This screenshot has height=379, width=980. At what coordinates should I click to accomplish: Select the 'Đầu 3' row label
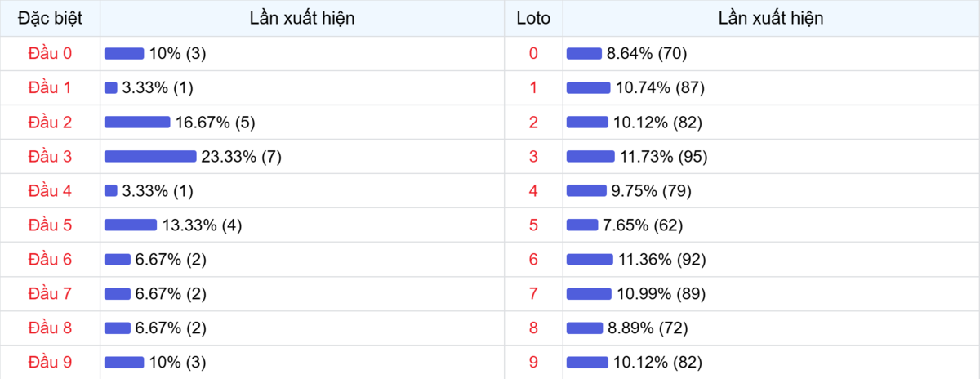tap(50, 156)
